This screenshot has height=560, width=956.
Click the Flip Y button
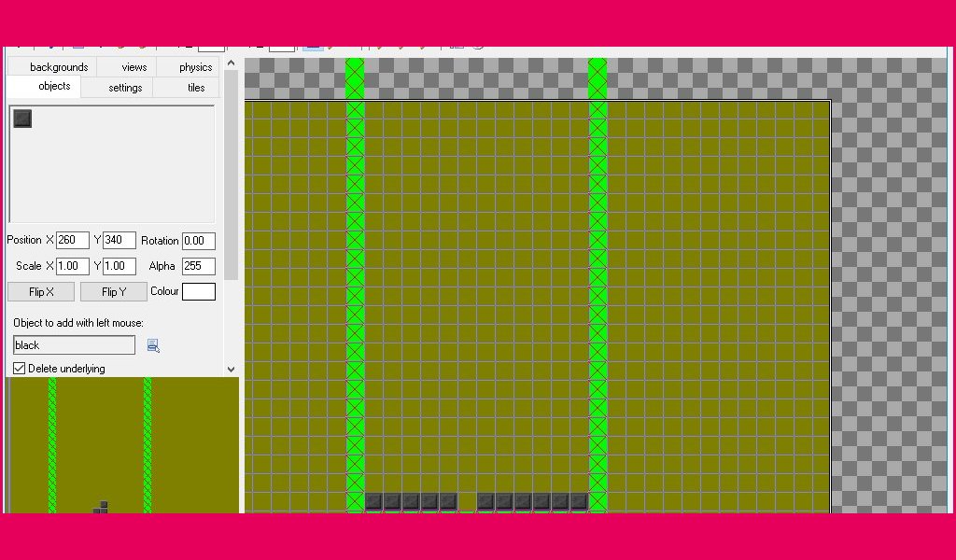tap(113, 292)
